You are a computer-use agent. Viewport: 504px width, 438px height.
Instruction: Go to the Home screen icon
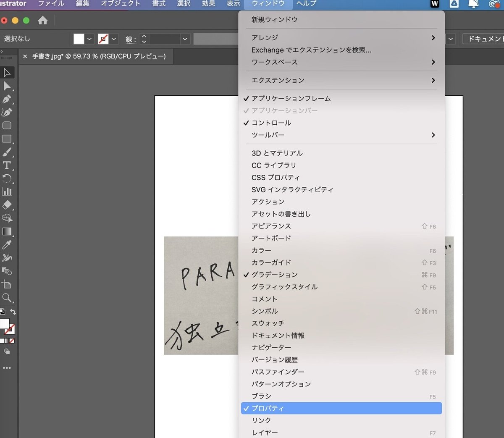coord(42,20)
